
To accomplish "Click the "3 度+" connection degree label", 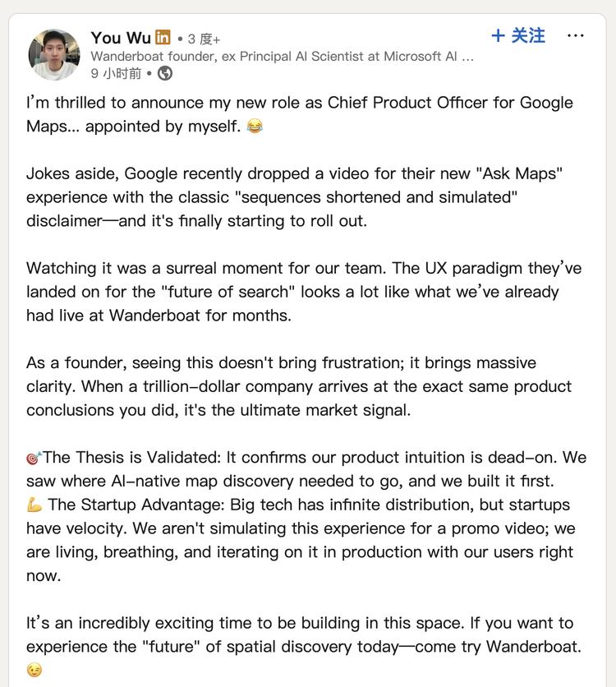I will tap(204, 39).
